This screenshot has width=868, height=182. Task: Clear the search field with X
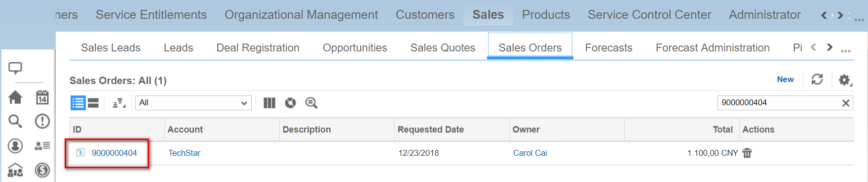click(846, 103)
